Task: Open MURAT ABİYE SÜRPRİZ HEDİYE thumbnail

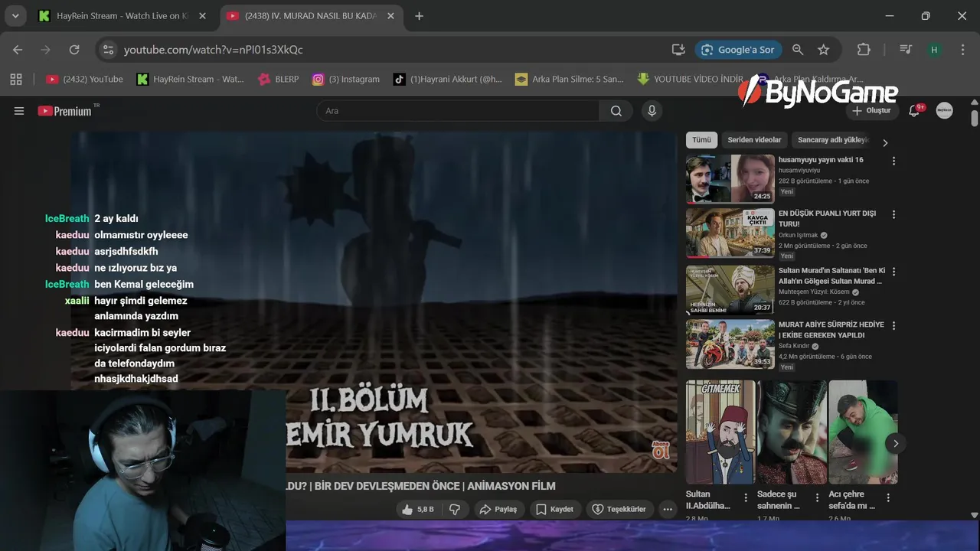Action: click(730, 344)
